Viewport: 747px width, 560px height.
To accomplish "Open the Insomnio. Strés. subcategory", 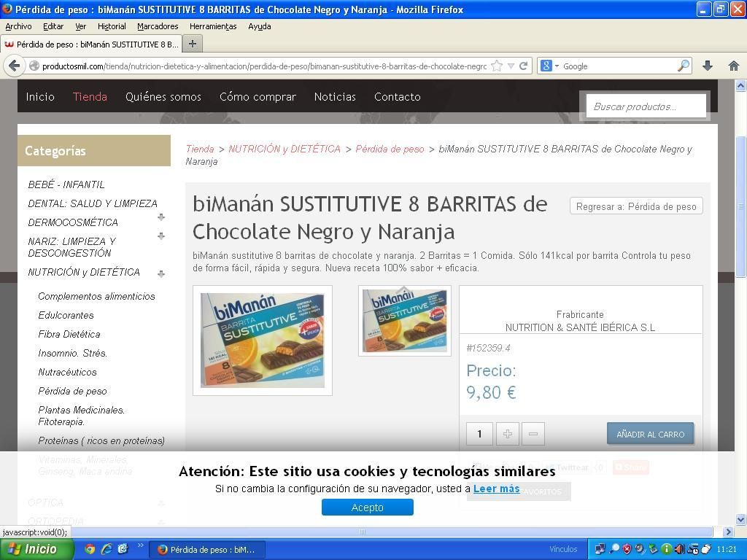I will pyautogui.click(x=72, y=354).
